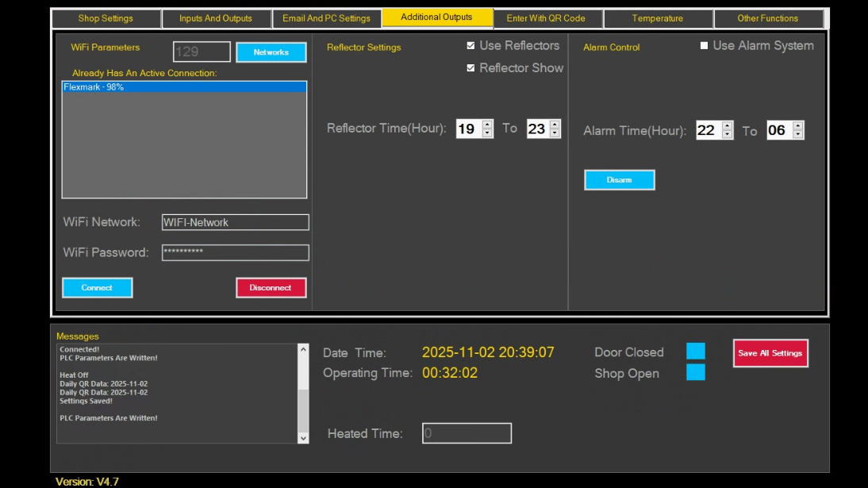868x488 pixels.
Task: Open the Enter With QR Code tab
Action: point(546,18)
